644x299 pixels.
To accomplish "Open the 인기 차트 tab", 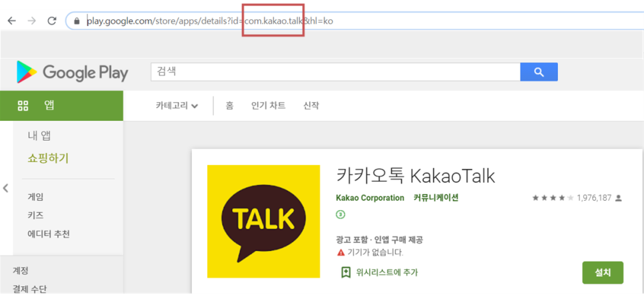I will pos(268,105).
